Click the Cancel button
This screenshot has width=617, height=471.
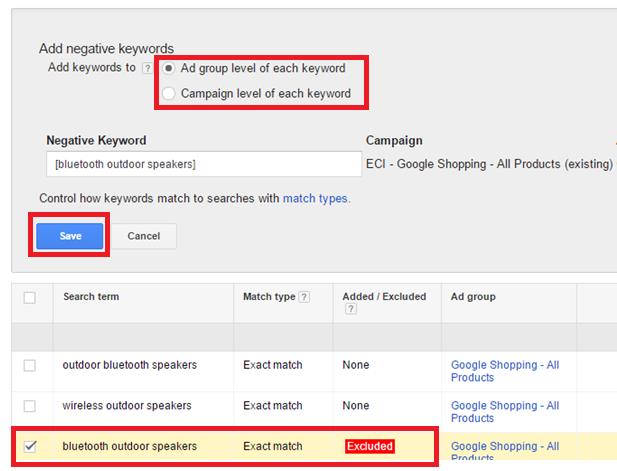(144, 236)
